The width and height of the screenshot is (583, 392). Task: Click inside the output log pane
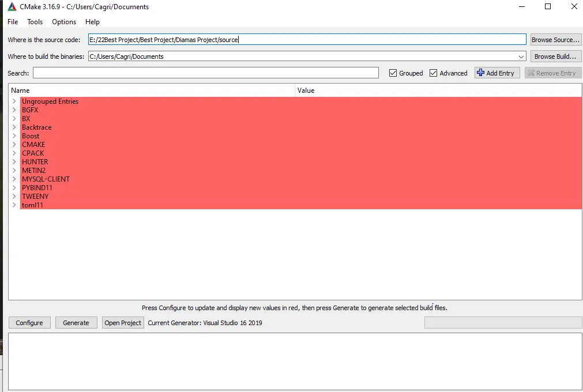[x=295, y=361]
